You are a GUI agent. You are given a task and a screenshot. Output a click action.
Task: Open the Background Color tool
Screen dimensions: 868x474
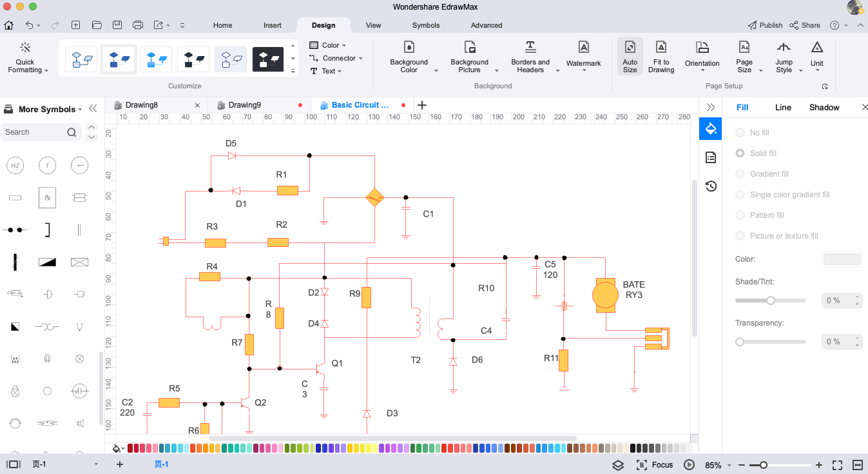(409, 57)
